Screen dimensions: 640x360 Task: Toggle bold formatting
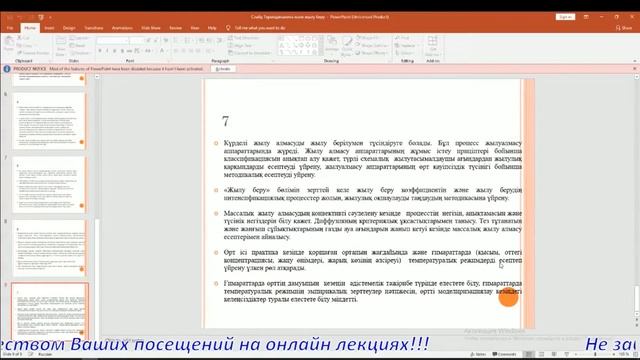point(100,51)
